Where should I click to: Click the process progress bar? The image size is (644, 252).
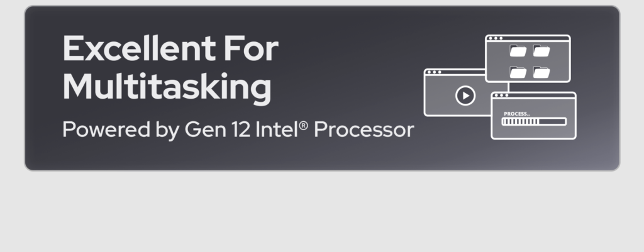535,122
